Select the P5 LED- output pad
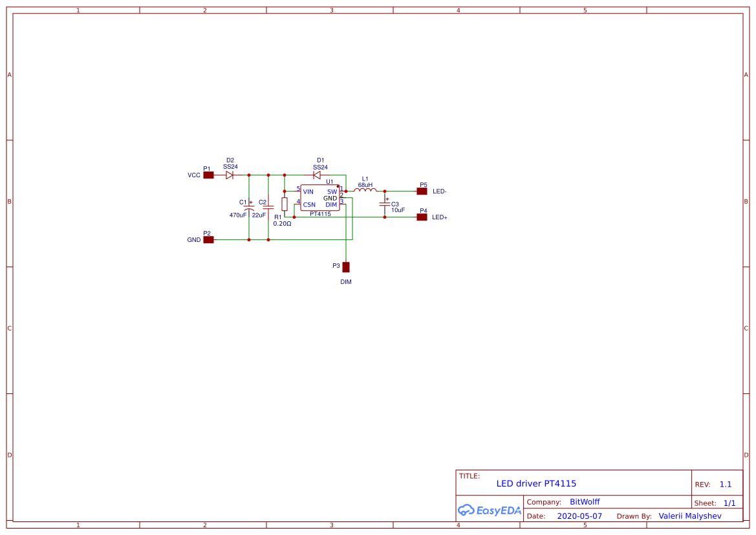This screenshot has height=535, width=756. [x=422, y=191]
